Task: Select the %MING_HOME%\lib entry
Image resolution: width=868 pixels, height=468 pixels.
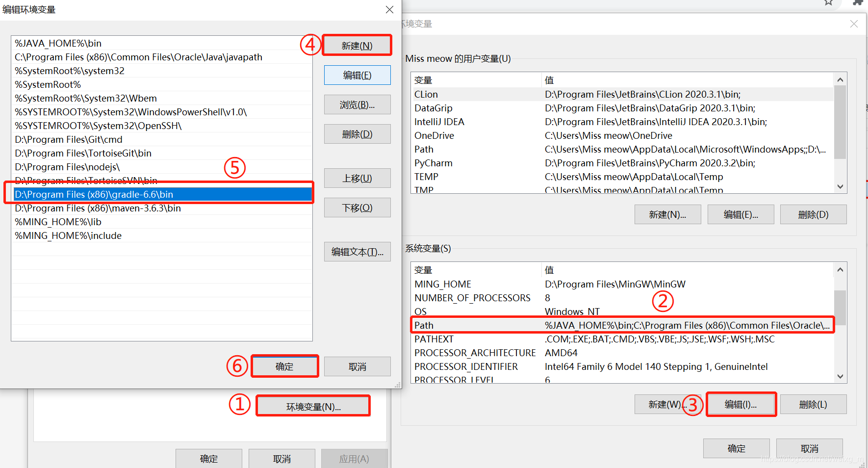Action: click(162, 222)
